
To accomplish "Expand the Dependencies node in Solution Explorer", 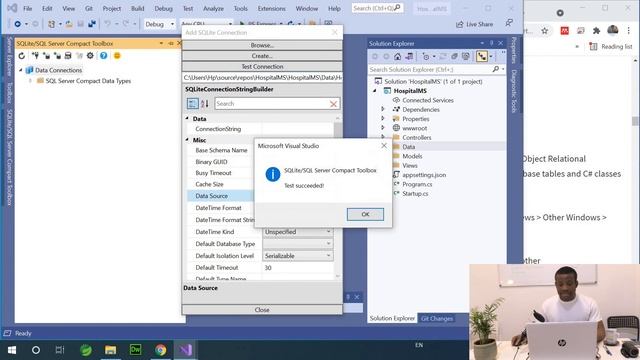I will [383, 109].
